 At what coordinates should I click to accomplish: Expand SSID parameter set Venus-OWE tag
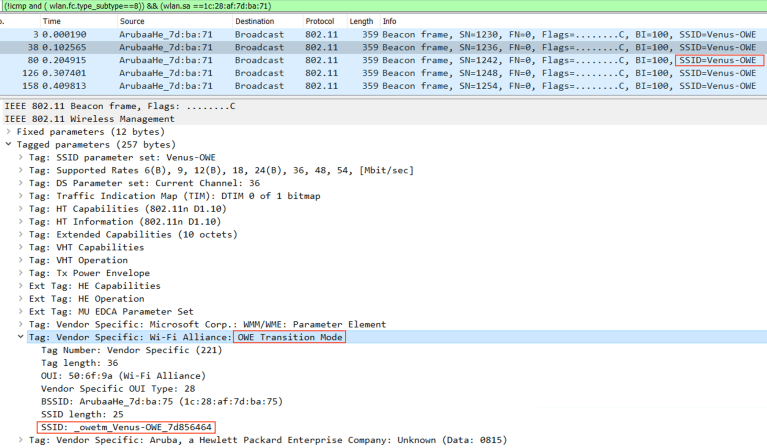[21, 158]
